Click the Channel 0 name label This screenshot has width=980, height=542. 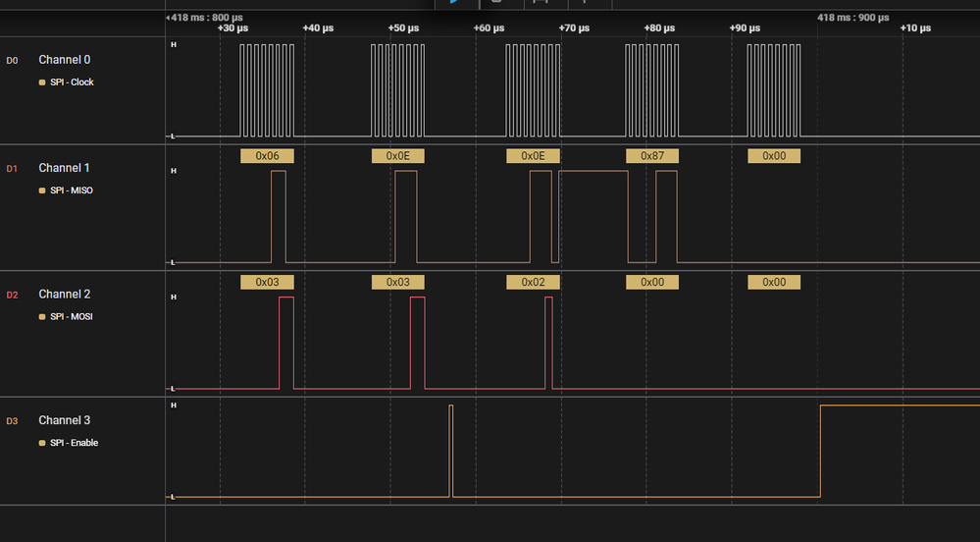click(65, 60)
